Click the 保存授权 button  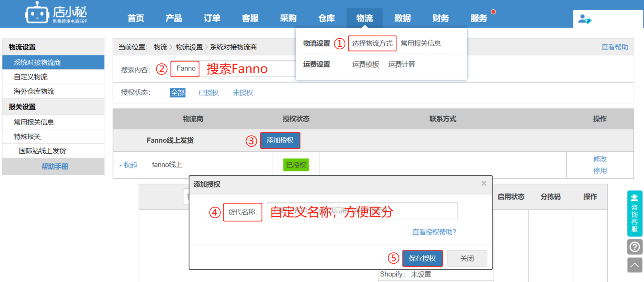click(x=422, y=258)
